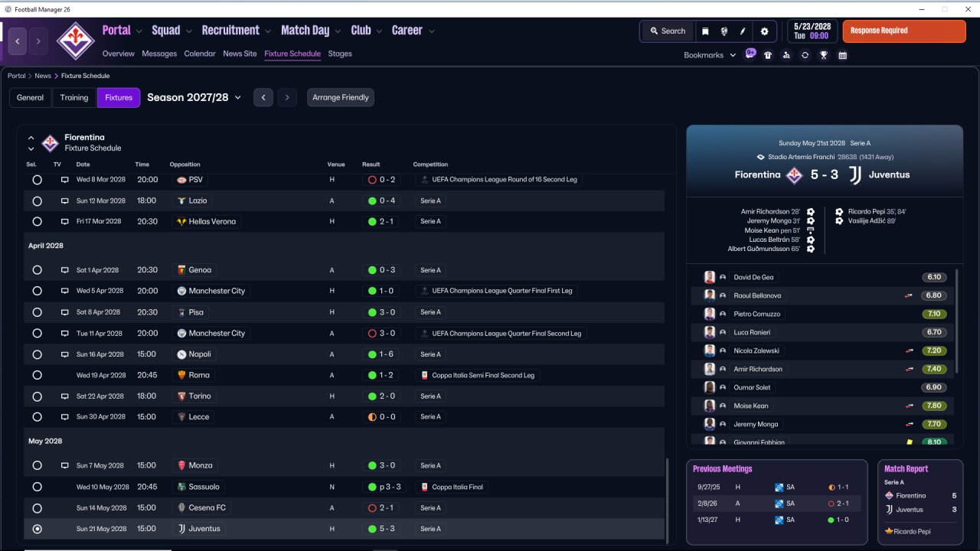The image size is (980, 551).
Task: Click the Response Required button
Action: [x=904, y=31]
